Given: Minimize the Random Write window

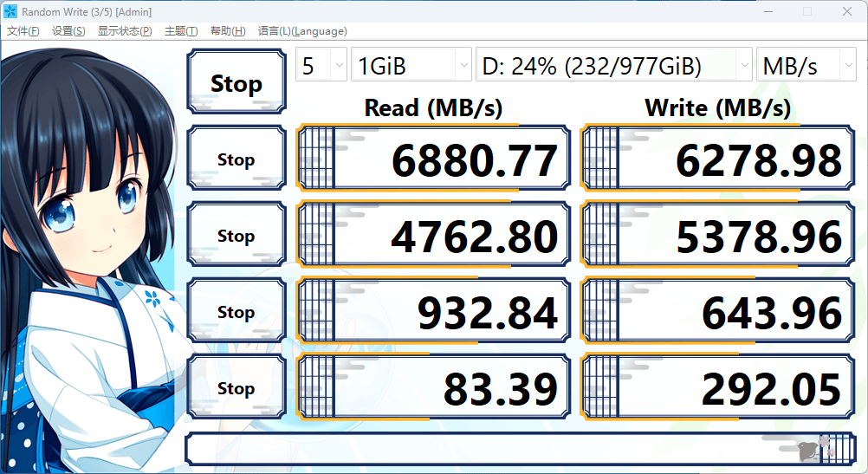Looking at the screenshot, I should point(768,11).
